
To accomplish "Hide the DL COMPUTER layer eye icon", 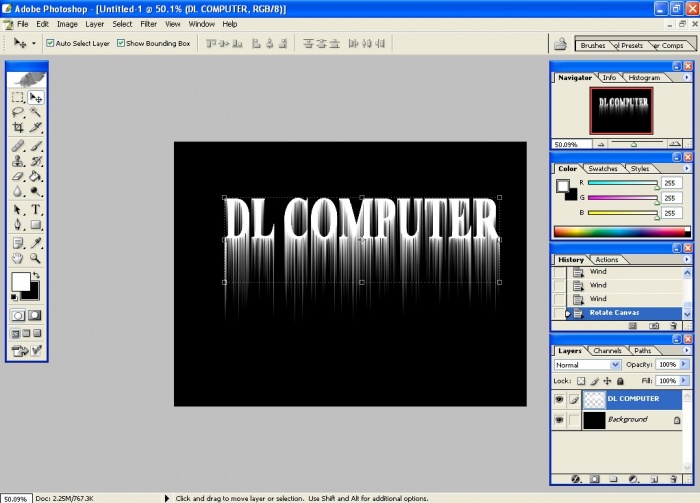I will (559, 399).
